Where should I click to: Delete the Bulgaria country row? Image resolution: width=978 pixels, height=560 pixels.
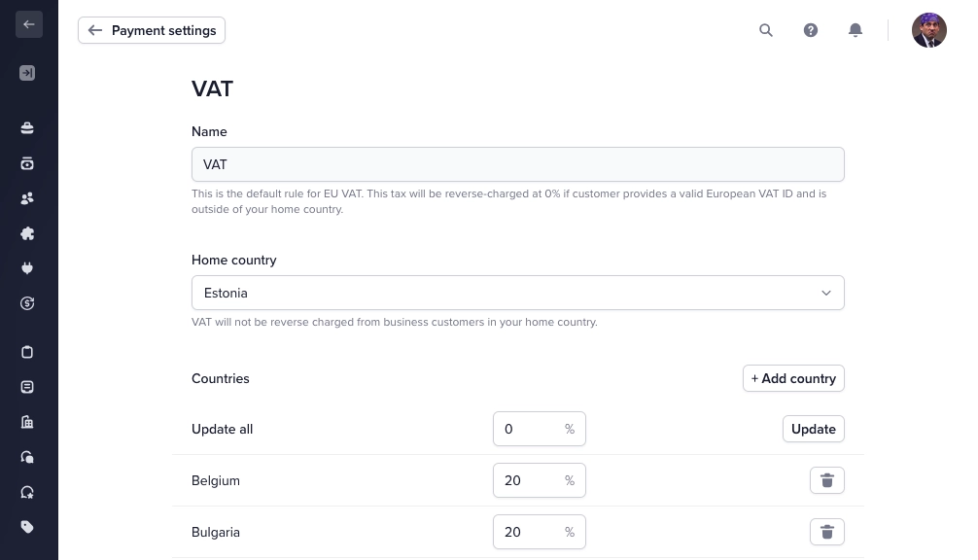coord(827,532)
